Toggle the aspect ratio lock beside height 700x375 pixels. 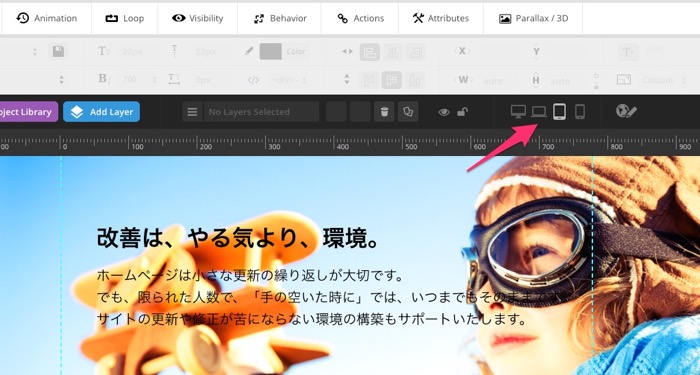tap(596, 80)
